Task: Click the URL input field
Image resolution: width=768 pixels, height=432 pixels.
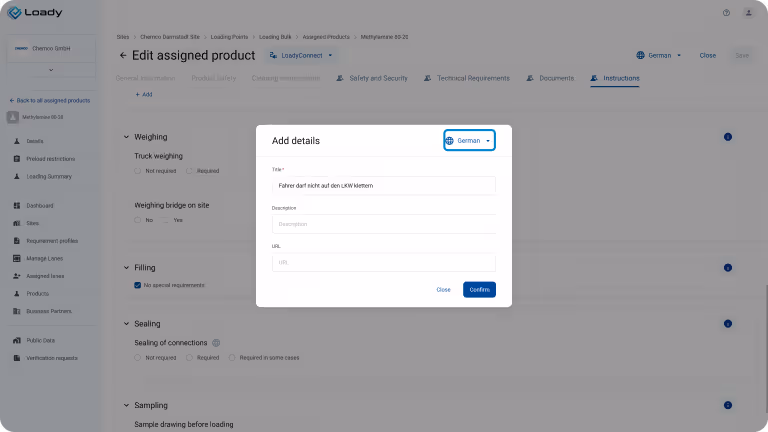Action: point(384,263)
